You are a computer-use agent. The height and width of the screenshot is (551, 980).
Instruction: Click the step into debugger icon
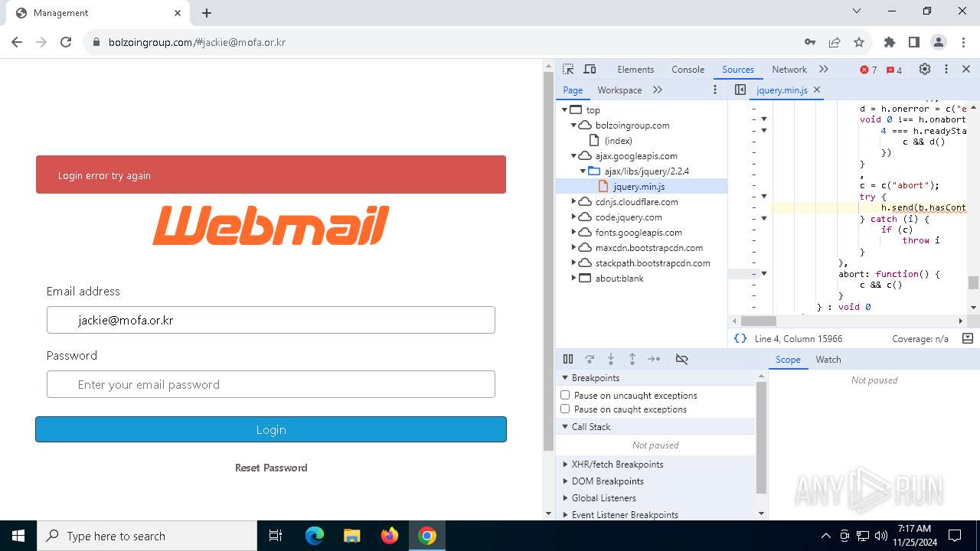611,359
